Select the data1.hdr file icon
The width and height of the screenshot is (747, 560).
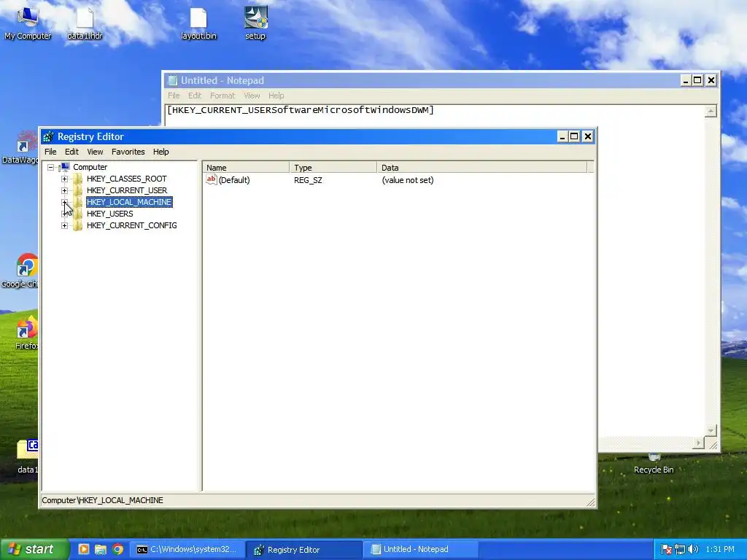pos(85,23)
